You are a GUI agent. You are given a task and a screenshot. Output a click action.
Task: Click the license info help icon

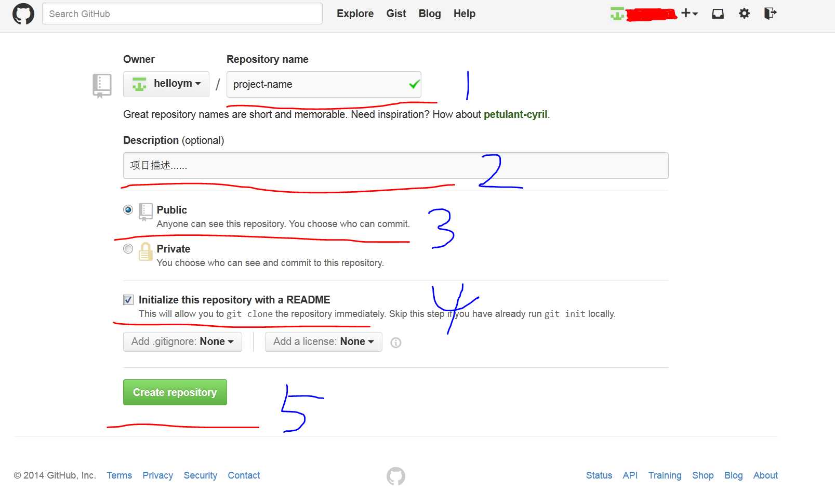click(x=396, y=342)
